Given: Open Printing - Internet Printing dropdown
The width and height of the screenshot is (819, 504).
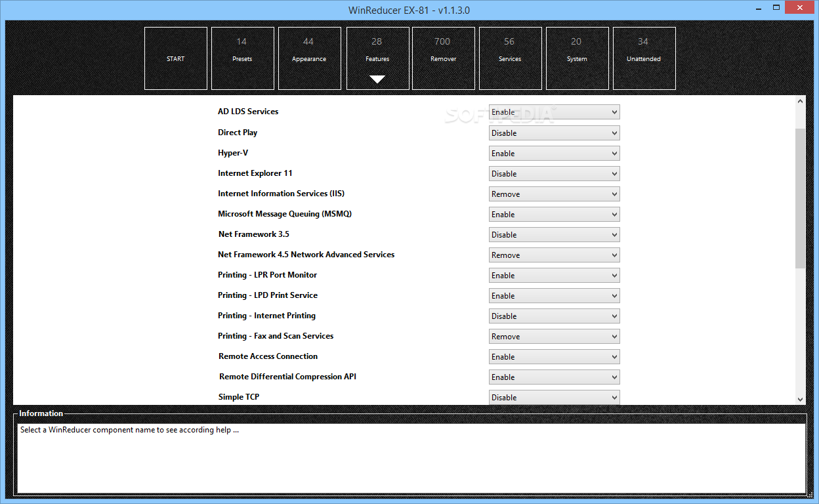Looking at the screenshot, I should tap(555, 316).
